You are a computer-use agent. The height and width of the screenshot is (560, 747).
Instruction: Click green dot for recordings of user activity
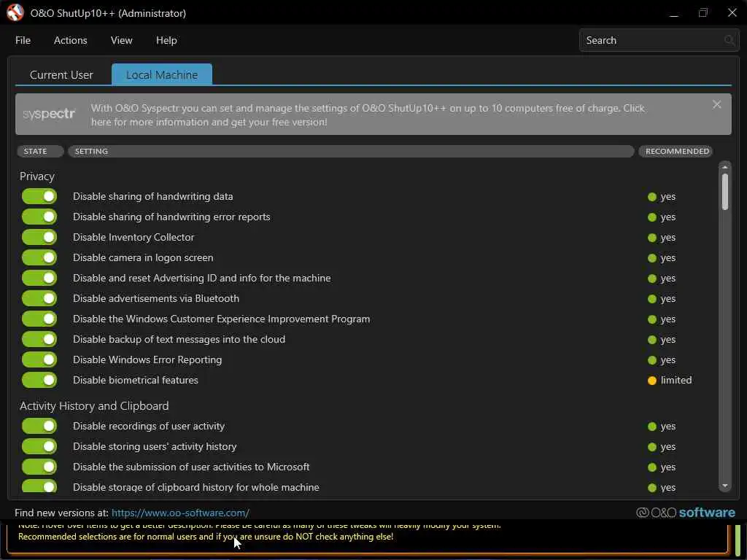(x=652, y=427)
